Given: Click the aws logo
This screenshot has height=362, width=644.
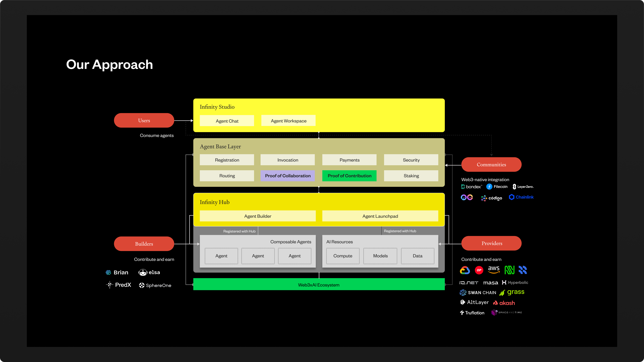Looking at the screenshot, I should (x=494, y=270).
